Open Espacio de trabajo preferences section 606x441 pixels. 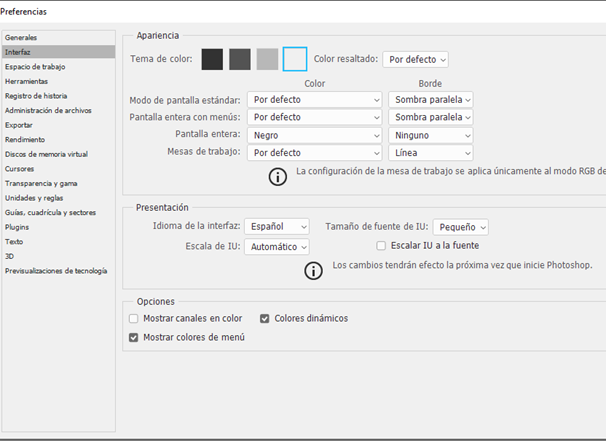tap(34, 66)
